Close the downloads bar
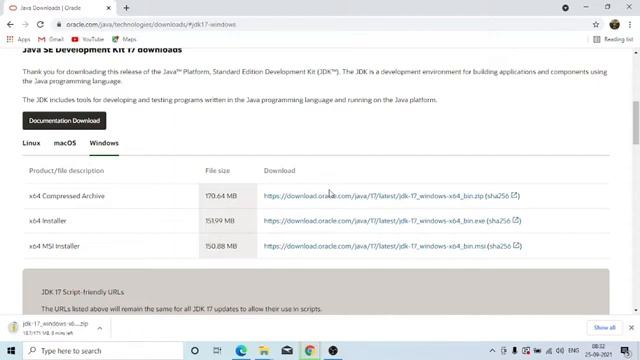 pyautogui.click(x=631, y=328)
